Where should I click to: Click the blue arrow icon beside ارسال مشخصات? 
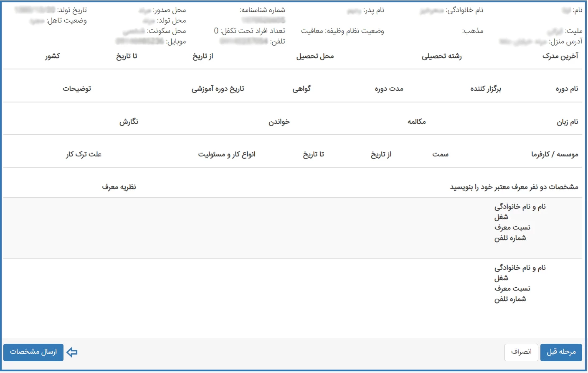pos(72,352)
